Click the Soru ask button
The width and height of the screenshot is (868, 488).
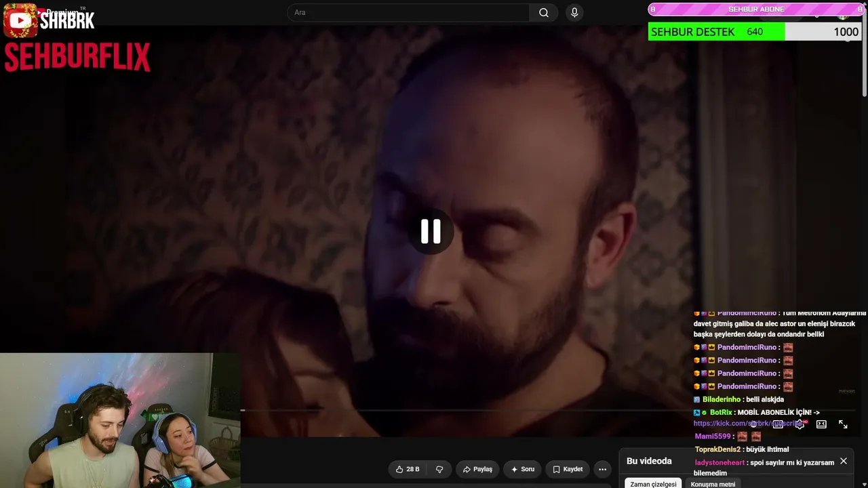tap(523, 469)
